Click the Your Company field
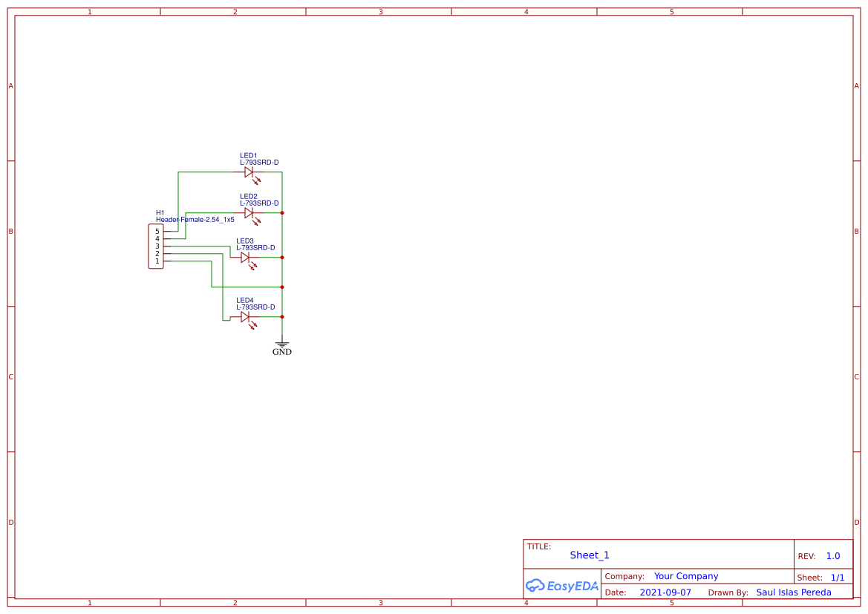 (x=685, y=575)
